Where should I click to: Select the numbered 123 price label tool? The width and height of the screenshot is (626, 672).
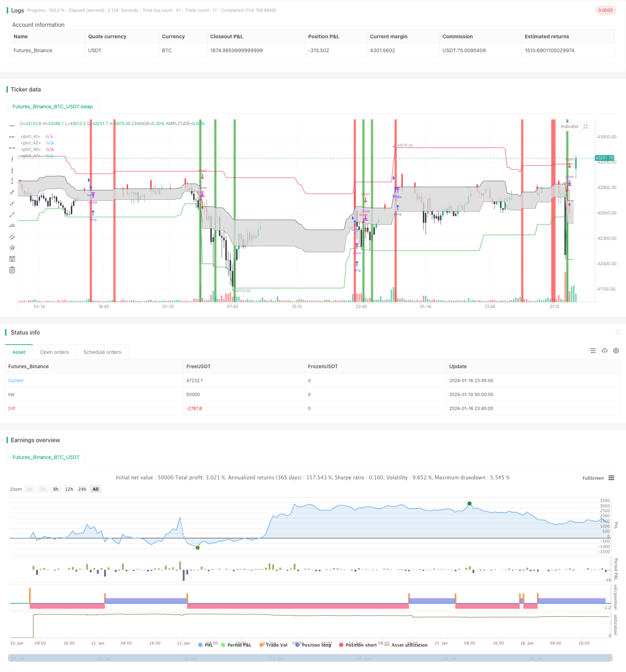(12, 225)
